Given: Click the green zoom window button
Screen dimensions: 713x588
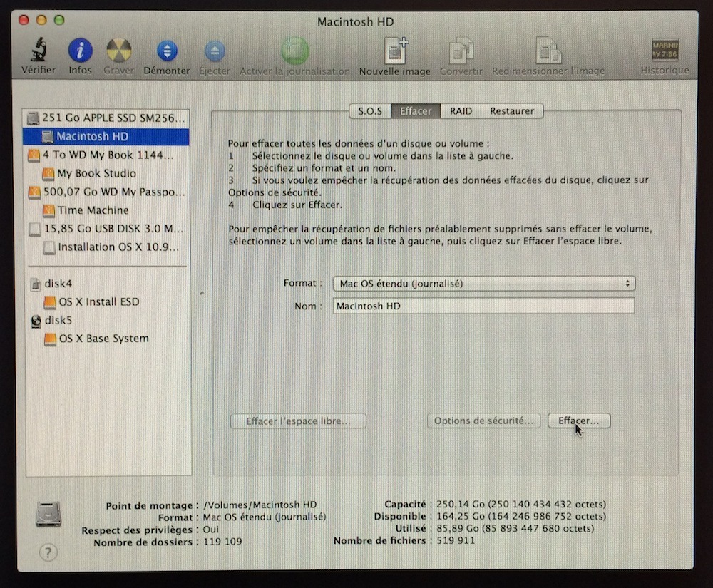Looking at the screenshot, I should [59, 20].
